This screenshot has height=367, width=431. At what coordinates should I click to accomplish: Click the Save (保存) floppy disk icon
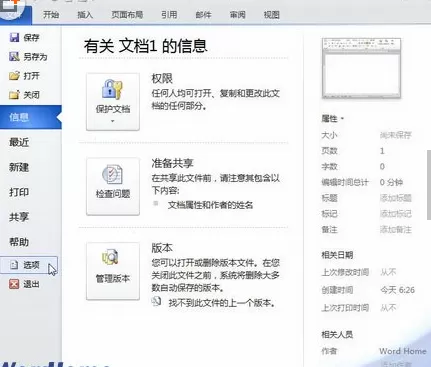tap(14, 37)
